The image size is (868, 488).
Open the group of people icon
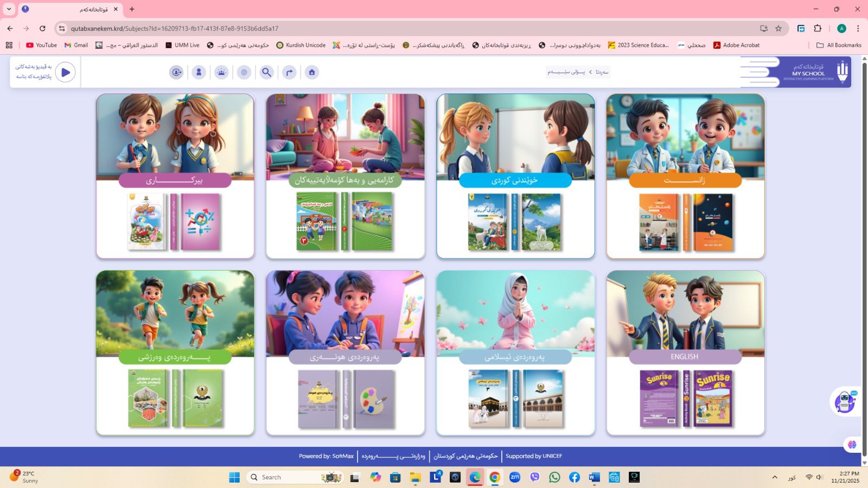(x=221, y=72)
